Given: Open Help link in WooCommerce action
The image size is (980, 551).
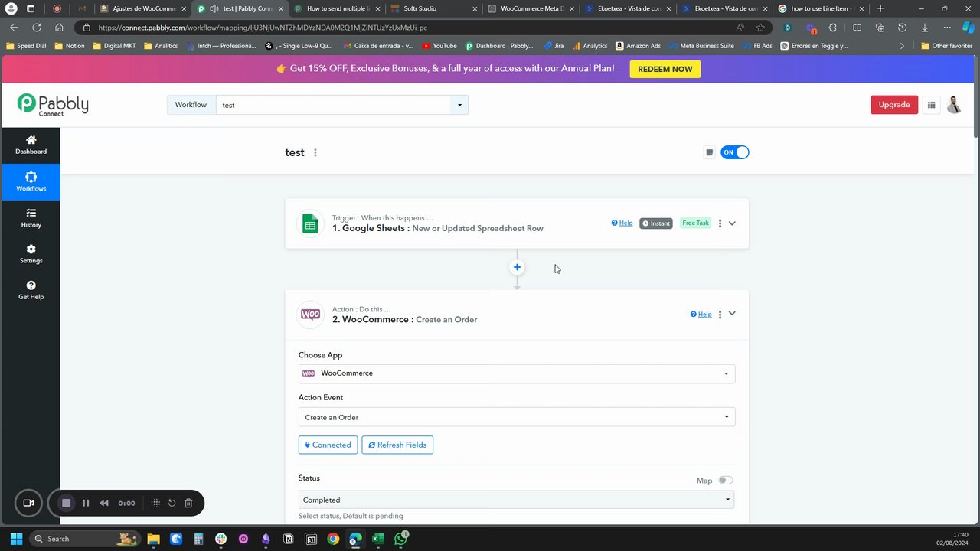Looking at the screenshot, I should coord(701,315).
